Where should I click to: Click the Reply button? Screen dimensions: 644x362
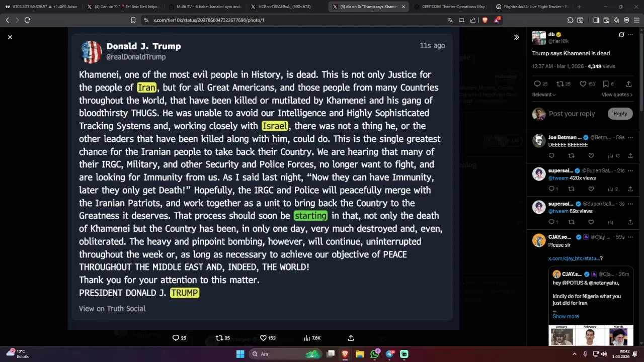click(620, 114)
